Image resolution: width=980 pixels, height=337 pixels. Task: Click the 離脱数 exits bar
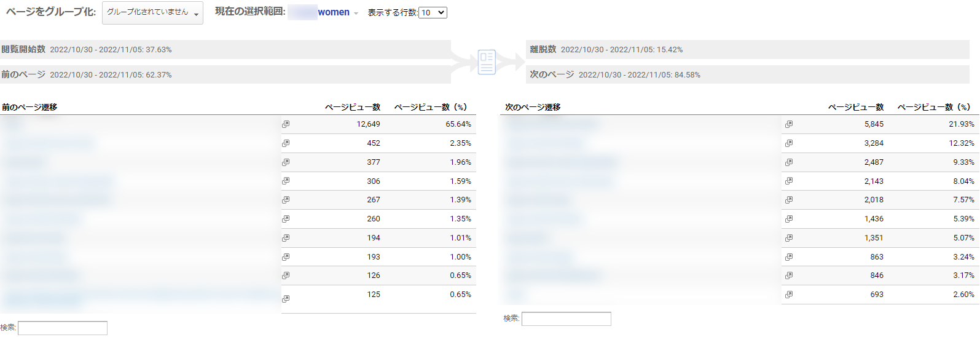point(747,50)
